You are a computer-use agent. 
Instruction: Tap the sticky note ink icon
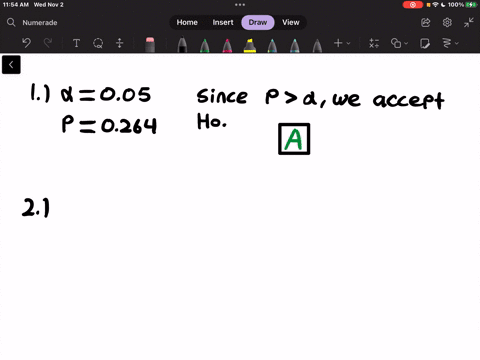tap(425, 43)
